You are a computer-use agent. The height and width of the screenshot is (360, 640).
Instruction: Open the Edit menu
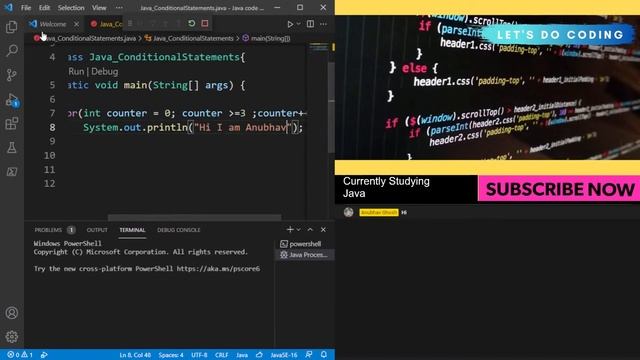pyautogui.click(x=44, y=8)
